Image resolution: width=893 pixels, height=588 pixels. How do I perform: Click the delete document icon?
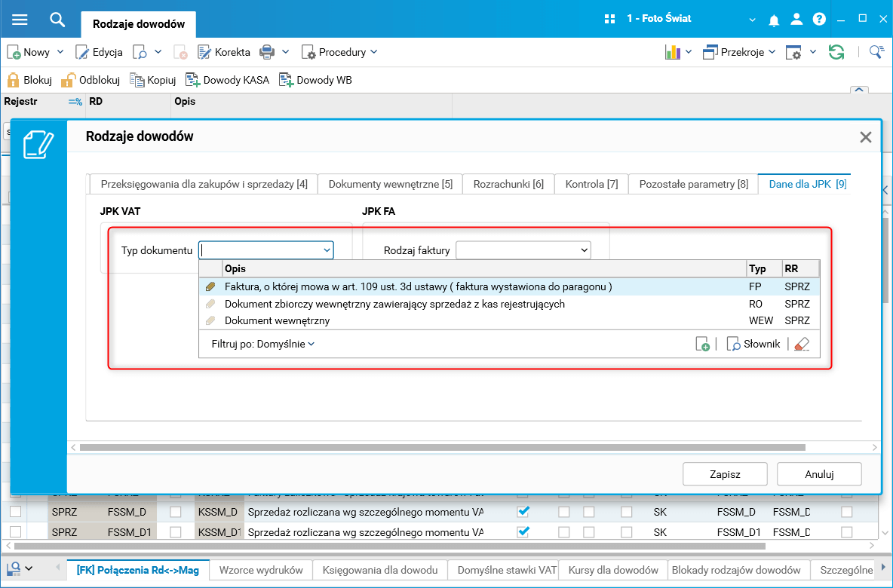180,52
